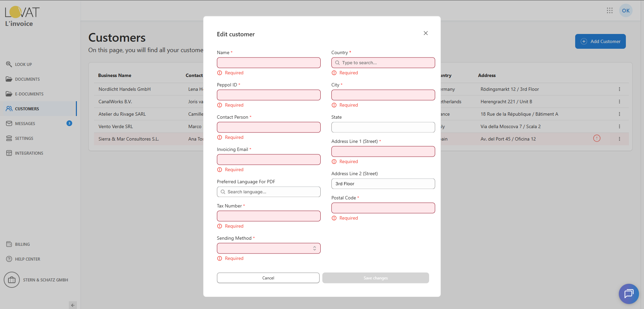
Task: Focus the Peppol ID input field
Action: 269,95
